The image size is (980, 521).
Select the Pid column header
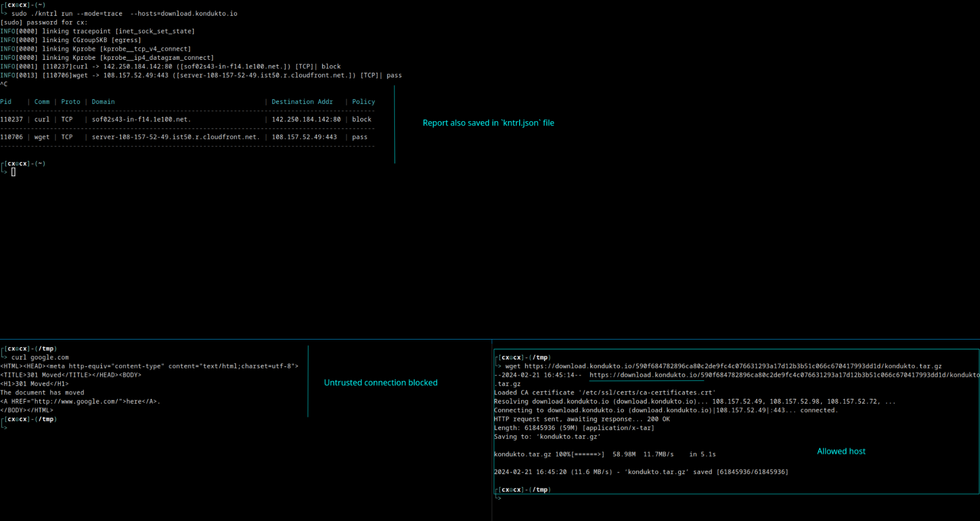[6, 102]
